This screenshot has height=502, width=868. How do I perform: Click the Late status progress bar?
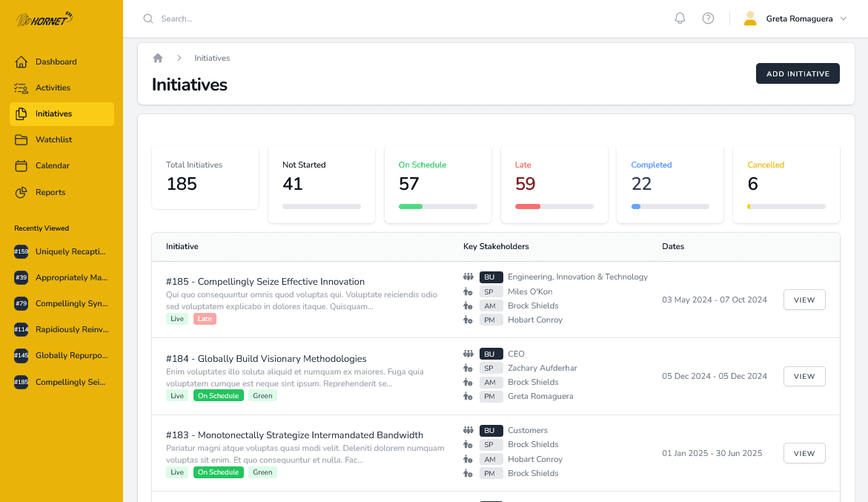point(554,206)
